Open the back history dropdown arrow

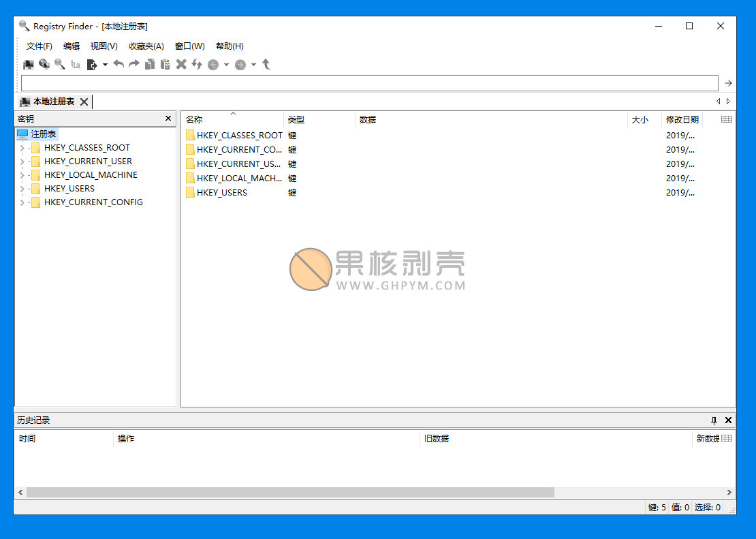click(x=226, y=65)
